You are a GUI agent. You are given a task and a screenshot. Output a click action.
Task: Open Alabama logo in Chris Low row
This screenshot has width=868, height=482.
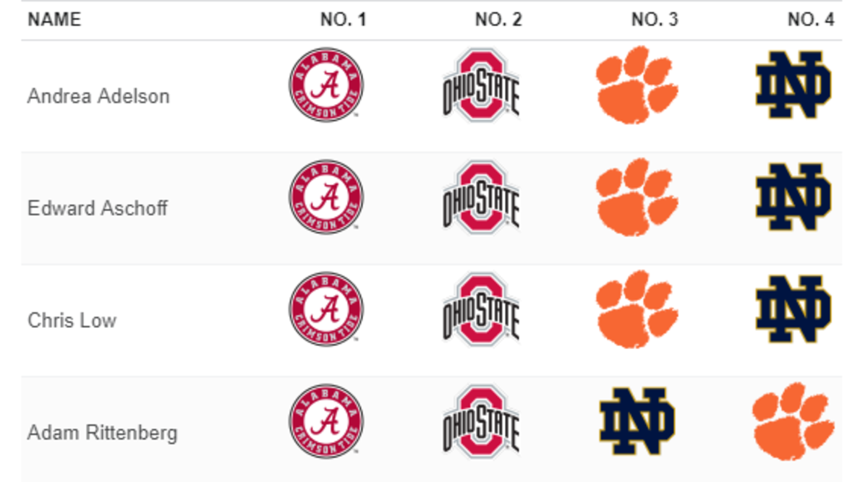click(x=325, y=309)
